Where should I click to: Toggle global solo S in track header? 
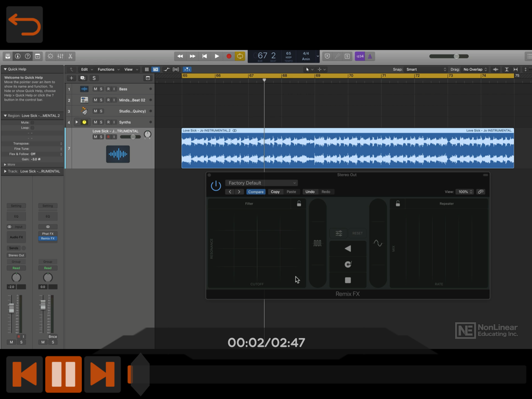[x=94, y=78]
